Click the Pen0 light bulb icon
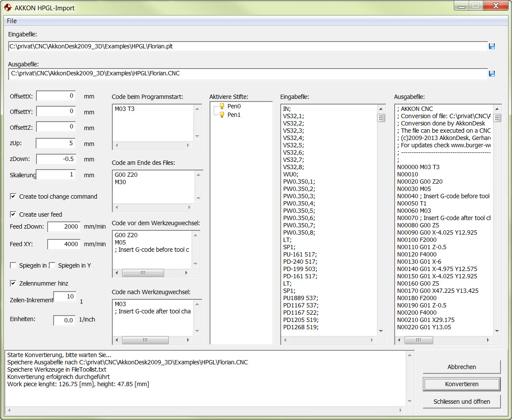 click(x=222, y=106)
